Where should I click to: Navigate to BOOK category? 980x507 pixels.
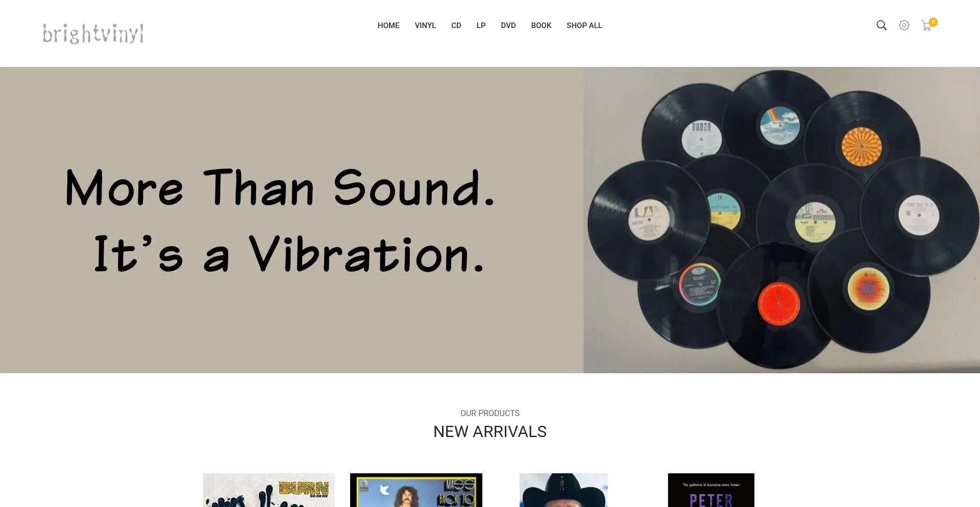[541, 26]
